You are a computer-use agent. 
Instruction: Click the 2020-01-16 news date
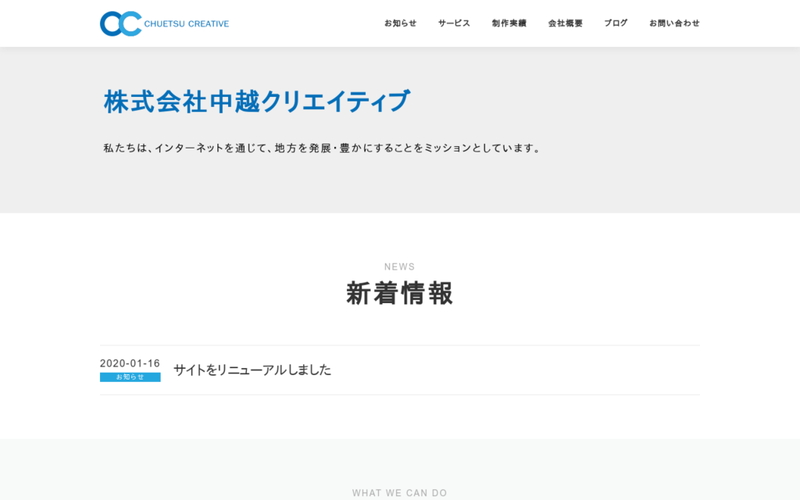[130, 363]
